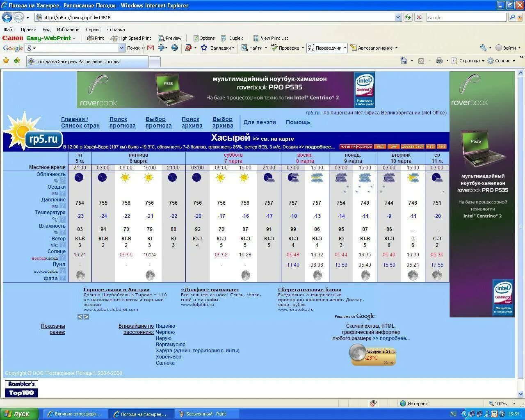Open the recent pages dropdown beside the Forward button
This screenshot has width=525, height=420.
[27, 17]
